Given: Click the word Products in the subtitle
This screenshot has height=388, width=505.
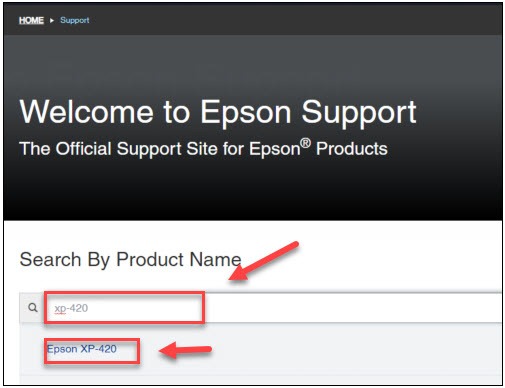Looking at the screenshot, I should click(352, 149).
